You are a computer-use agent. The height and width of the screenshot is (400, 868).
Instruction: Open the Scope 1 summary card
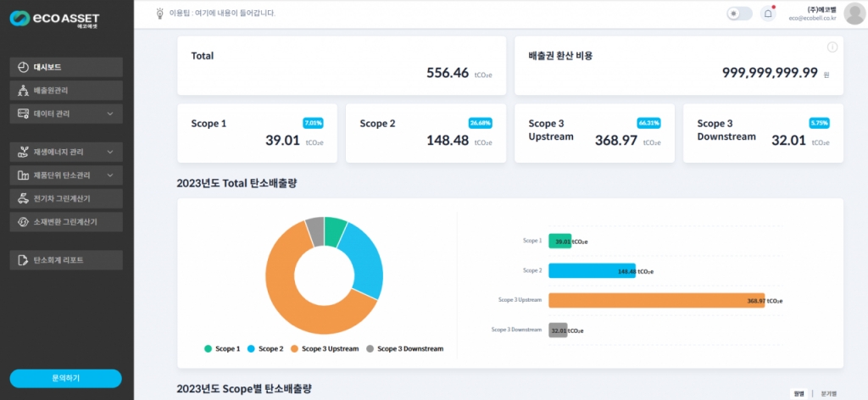pos(258,133)
